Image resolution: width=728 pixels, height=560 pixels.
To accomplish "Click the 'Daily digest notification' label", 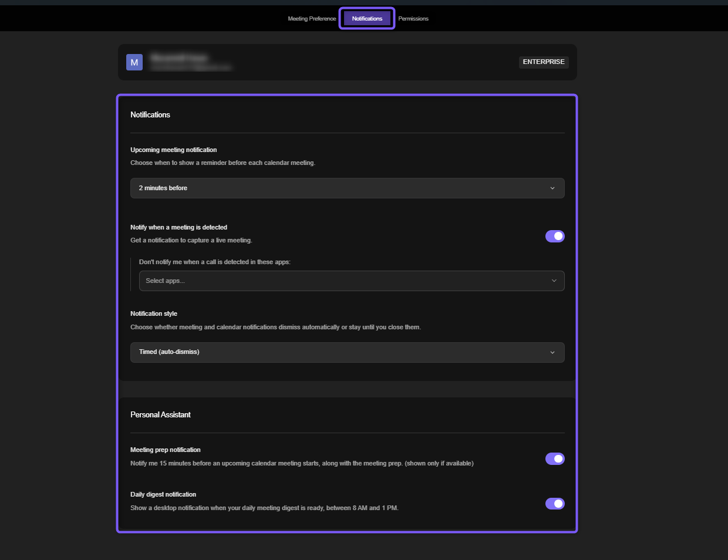I will [163, 495].
